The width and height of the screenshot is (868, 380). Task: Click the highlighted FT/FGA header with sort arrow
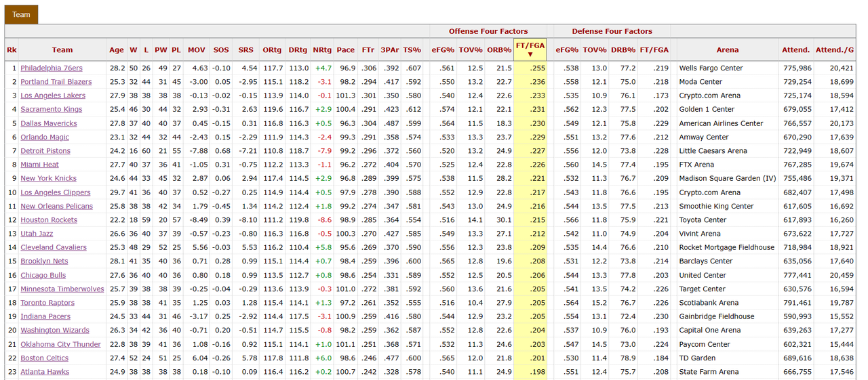click(530, 49)
